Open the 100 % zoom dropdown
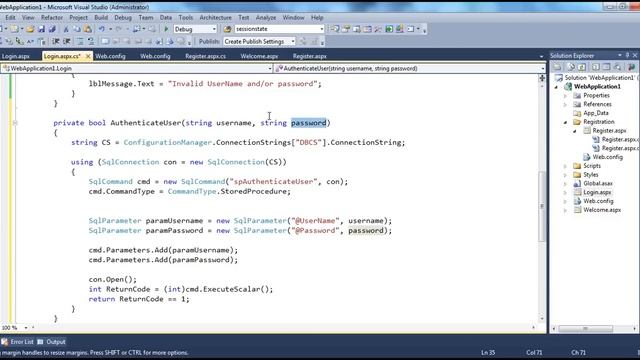This screenshot has width=640, height=360. pos(26,327)
